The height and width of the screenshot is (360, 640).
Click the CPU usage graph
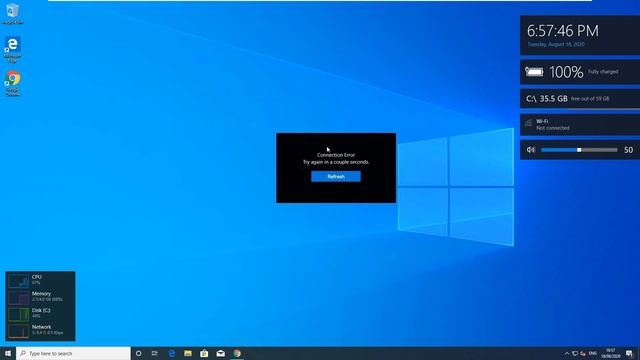click(19, 280)
